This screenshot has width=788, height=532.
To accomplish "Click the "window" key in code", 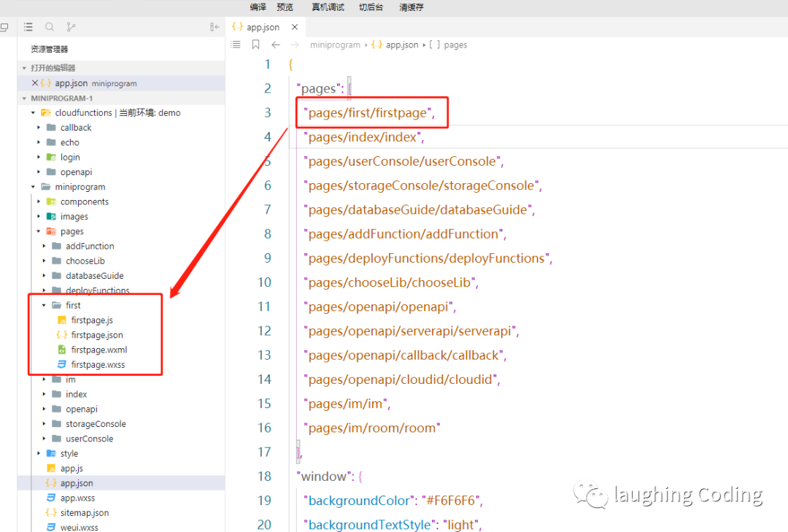I will pyautogui.click(x=324, y=477).
